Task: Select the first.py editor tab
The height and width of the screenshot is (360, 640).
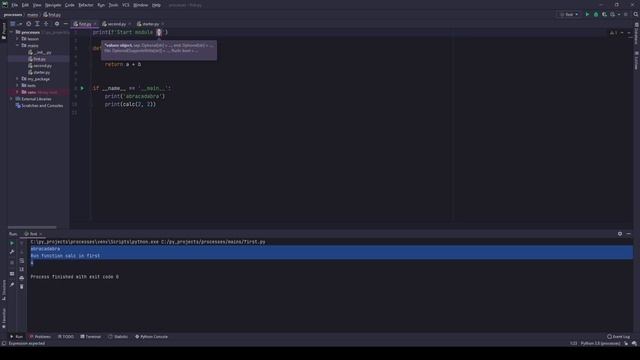Action: [x=84, y=24]
